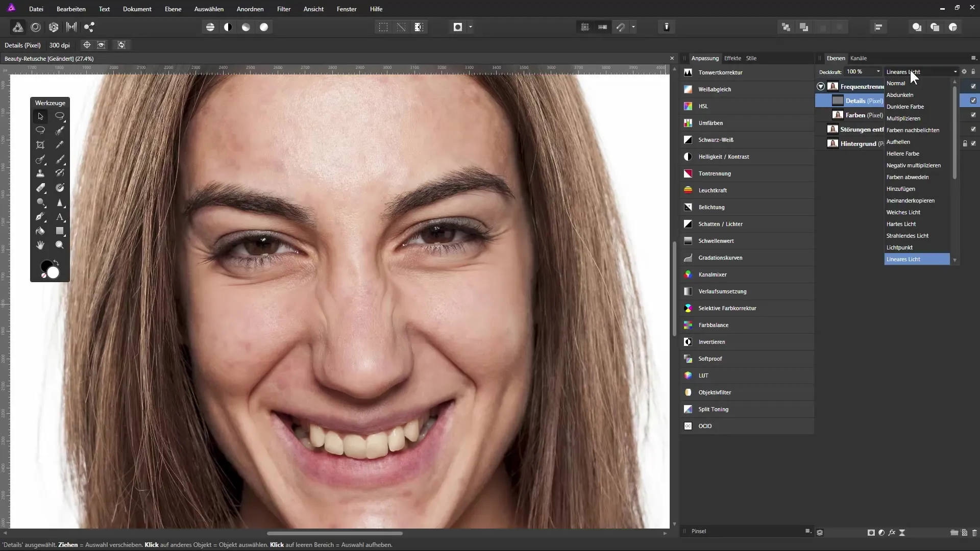Switch to Develop Persona
980x551 pixels.
[54, 27]
